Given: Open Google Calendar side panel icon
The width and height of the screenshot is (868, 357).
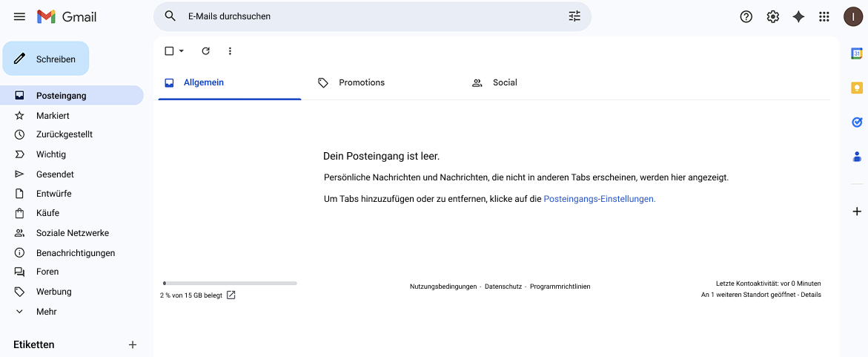Looking at the screenshot, I should (x=856, y=53).
